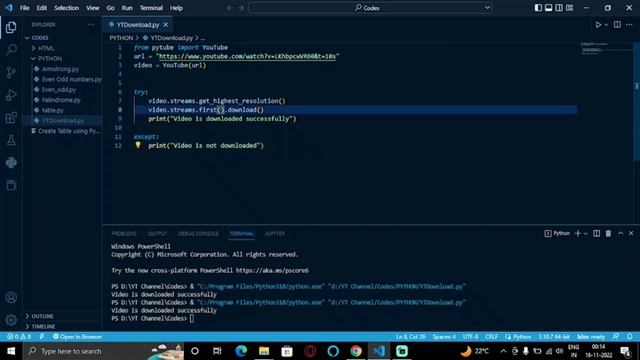Change UTF-8 encoding in status bar
Screen dimensions: 640x360
pos(471,337)
